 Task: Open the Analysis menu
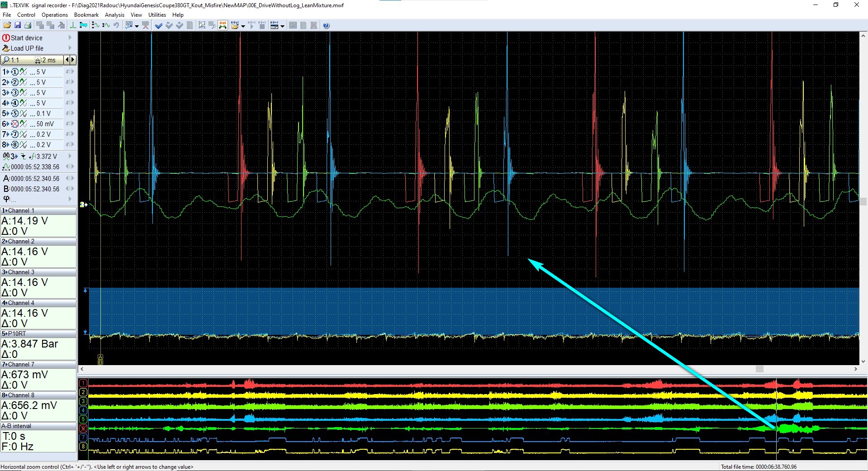click(x=114, y=15)
